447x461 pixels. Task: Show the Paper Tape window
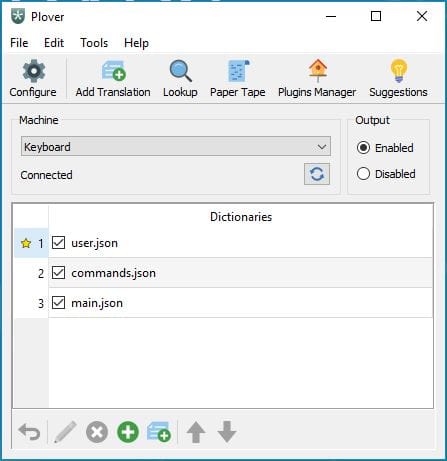238,71
